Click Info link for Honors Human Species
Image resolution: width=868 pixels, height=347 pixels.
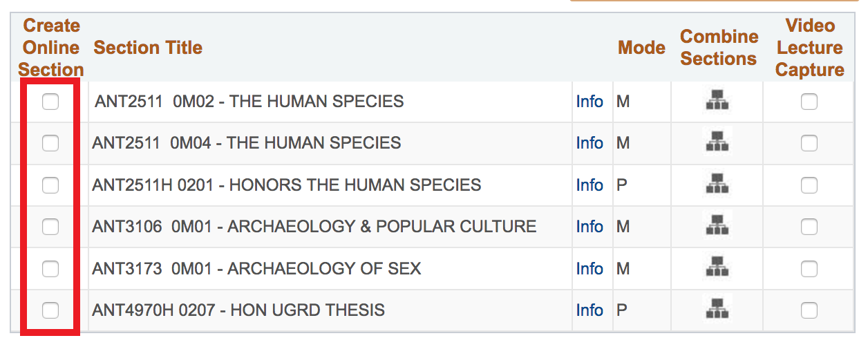pos(589,185)
